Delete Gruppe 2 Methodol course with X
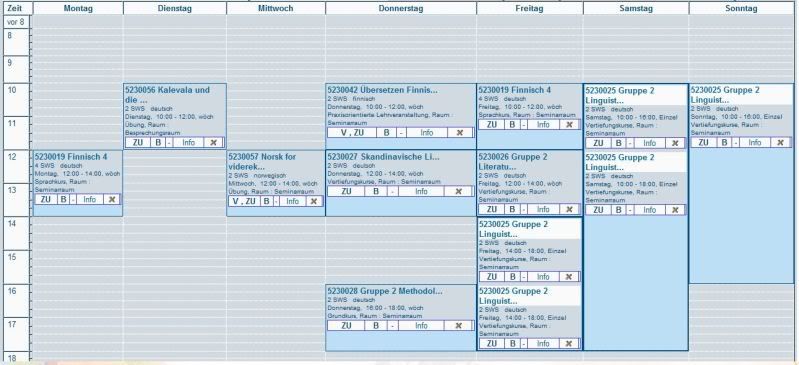The width and height of the screenshot is (799, 365). pos(458,326)
